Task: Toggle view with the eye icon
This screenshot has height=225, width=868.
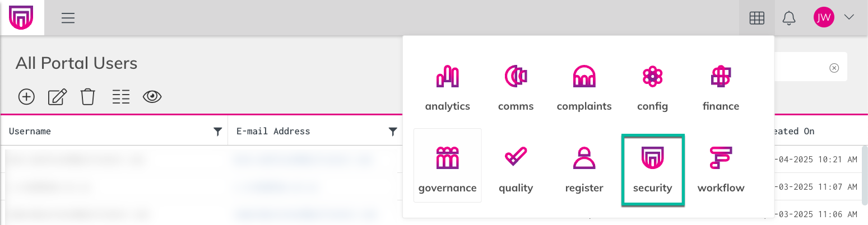Action: tap(152, 97)
